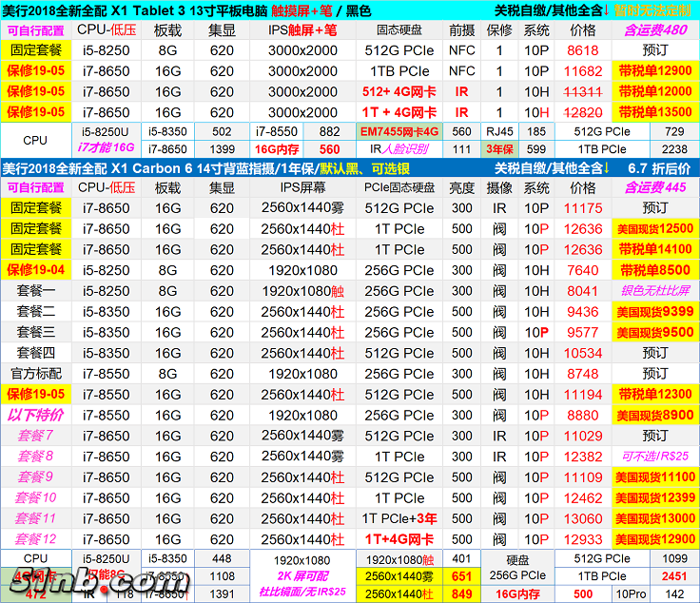Click the red 3年保 cell
Screen dimensions: 700x603
pyautogui.click(x=501, y=149)
